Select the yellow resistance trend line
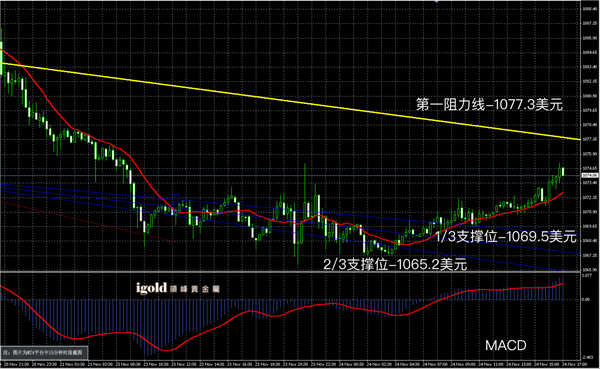 point(291,102)
